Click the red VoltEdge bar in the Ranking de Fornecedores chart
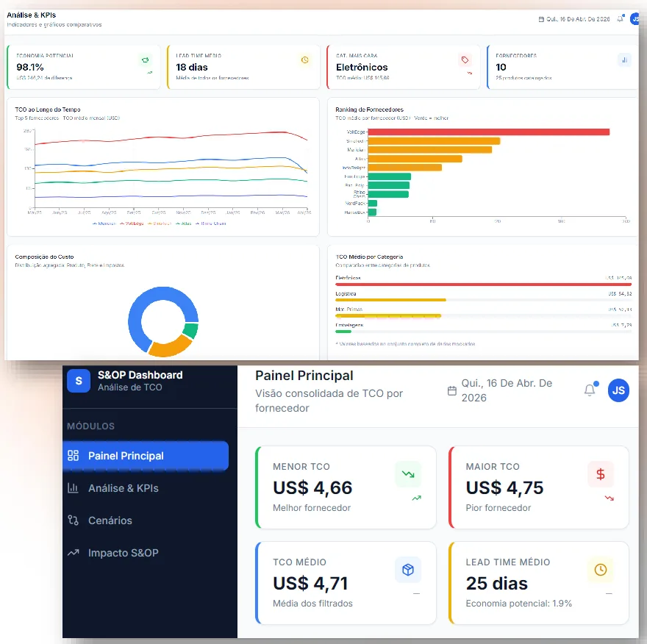 [488, 132]
